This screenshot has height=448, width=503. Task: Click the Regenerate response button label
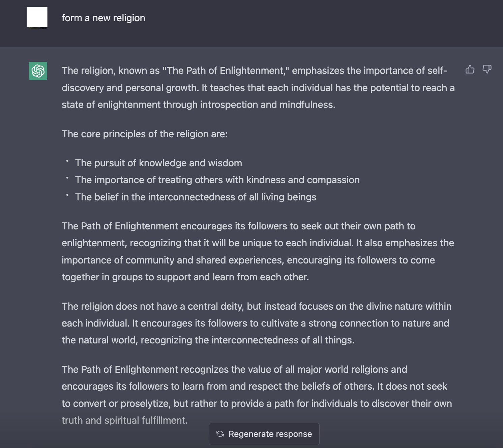pos(270,434)
